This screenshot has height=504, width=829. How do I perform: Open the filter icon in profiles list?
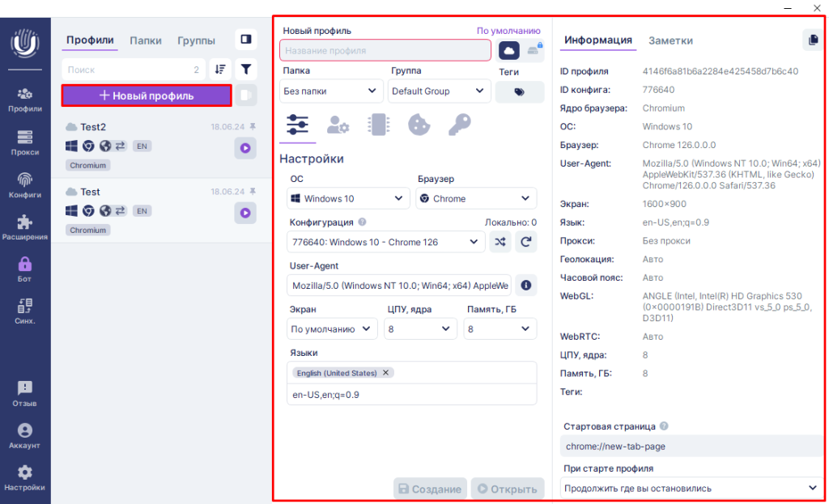coord(246,70)
